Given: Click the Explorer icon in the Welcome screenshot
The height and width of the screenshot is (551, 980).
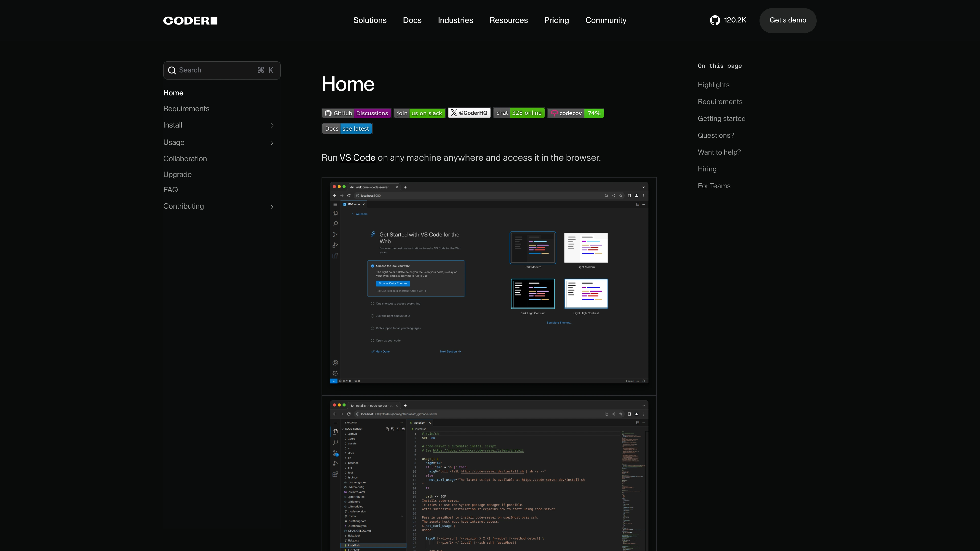Looking at the screenshot, I should [335, 213].
